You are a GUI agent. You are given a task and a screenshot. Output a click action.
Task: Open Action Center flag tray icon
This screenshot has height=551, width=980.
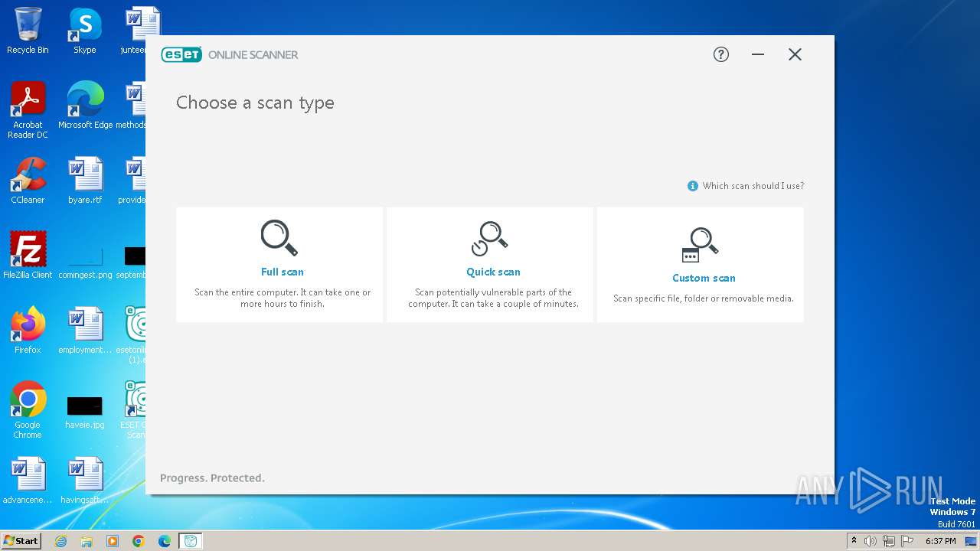point(906,541)
